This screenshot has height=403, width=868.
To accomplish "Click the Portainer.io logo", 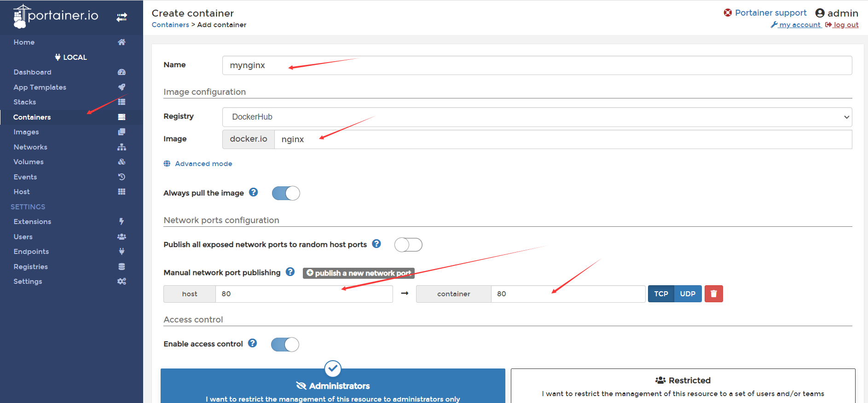I will tap(56, 17).
